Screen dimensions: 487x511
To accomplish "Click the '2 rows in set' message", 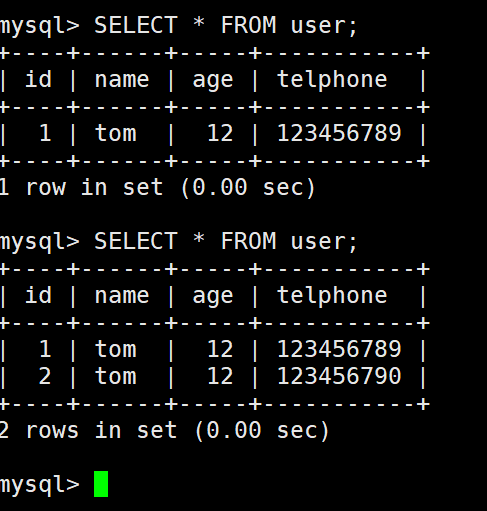I will (x=164, y=430).
